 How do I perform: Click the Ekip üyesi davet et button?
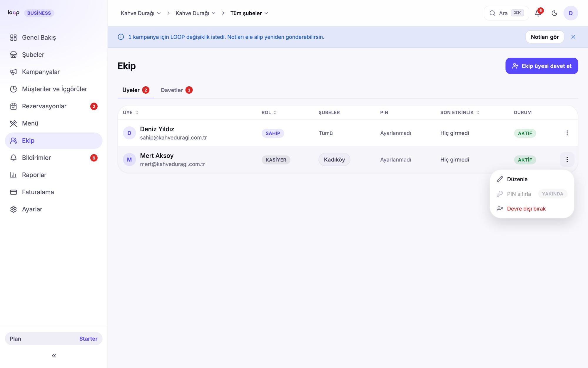(542, 66)
